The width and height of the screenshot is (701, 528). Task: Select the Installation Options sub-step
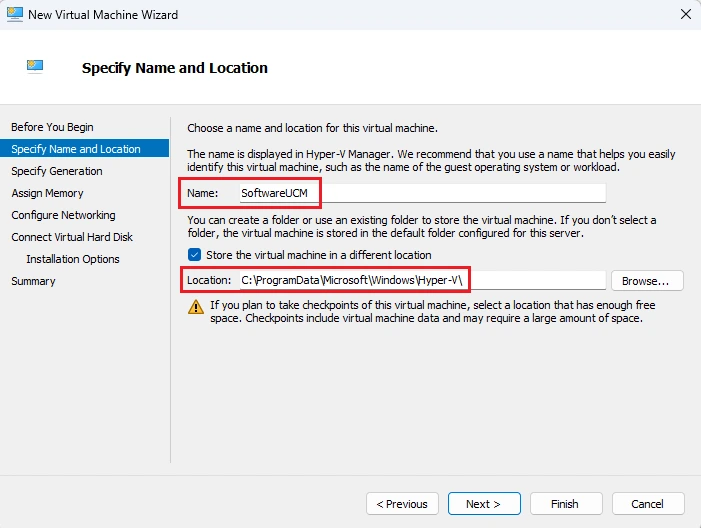coord(73,259)
